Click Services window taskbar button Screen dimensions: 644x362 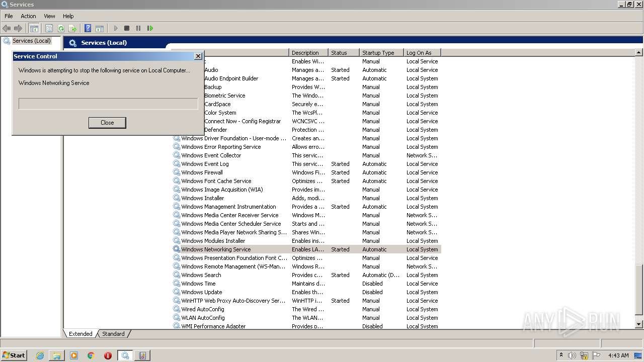[x=125, y=355]
